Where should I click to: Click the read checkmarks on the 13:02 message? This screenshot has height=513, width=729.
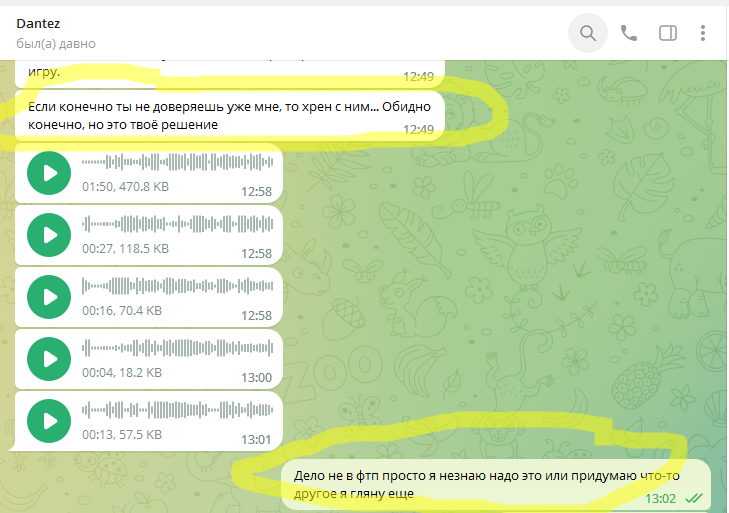pyautogui.click(x=693, y=498)
